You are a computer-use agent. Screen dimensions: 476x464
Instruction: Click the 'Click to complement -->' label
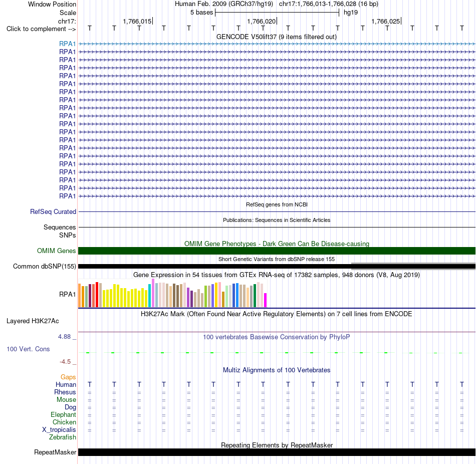point(41,29)
